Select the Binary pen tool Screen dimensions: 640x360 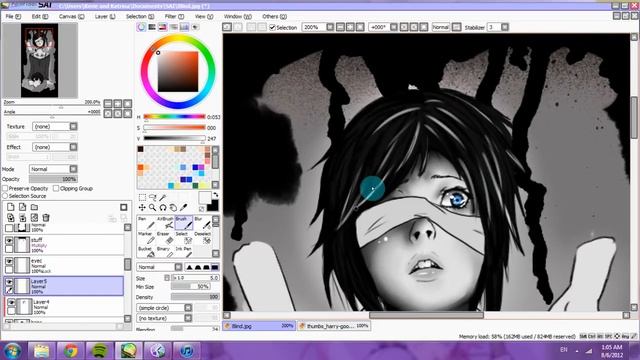click(165, 251)
